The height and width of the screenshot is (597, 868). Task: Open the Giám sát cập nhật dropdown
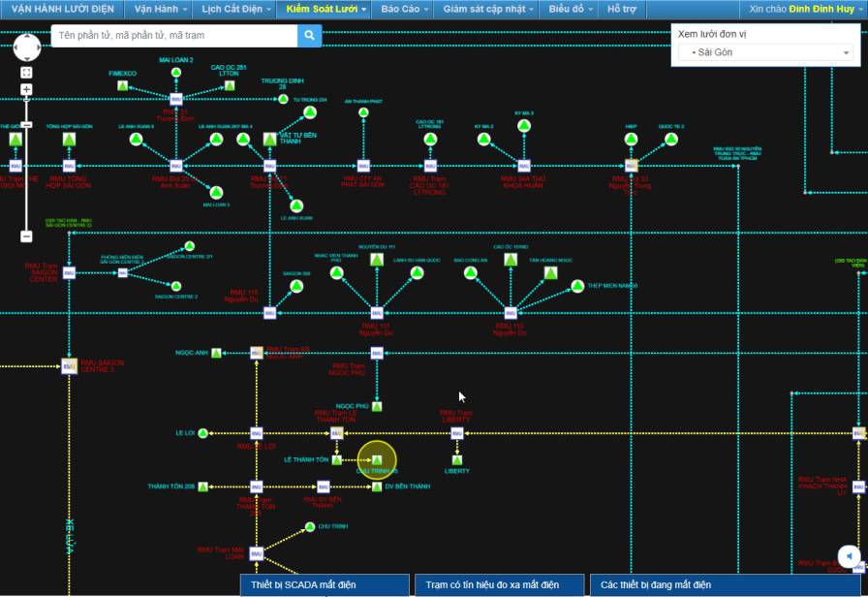click(487, 9)
